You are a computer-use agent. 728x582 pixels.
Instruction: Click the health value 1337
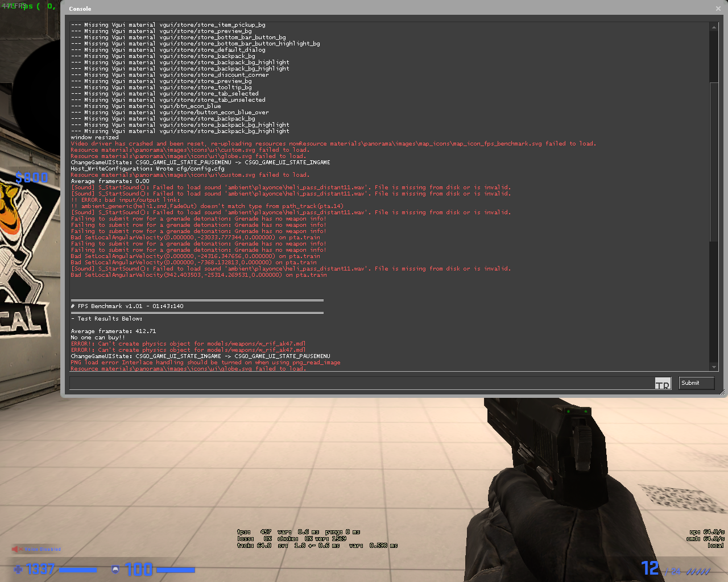(40, 569)
